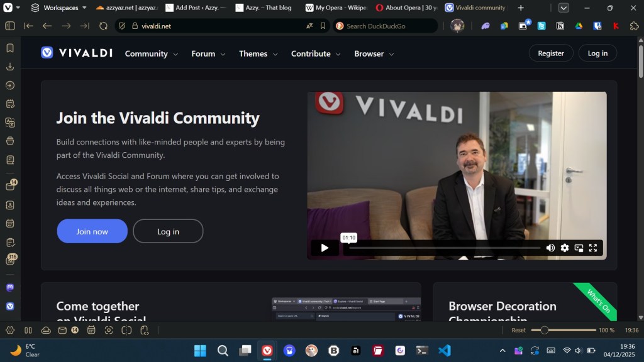Image resolution: width=644 pixels, height=362 pixels.
Task: Toggle the tracker blocker shield for vivaldi.net
Action: (x=121, y=26)
